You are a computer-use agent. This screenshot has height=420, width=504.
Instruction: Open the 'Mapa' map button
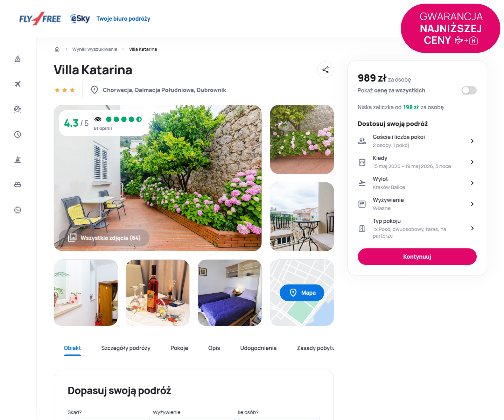302,293
